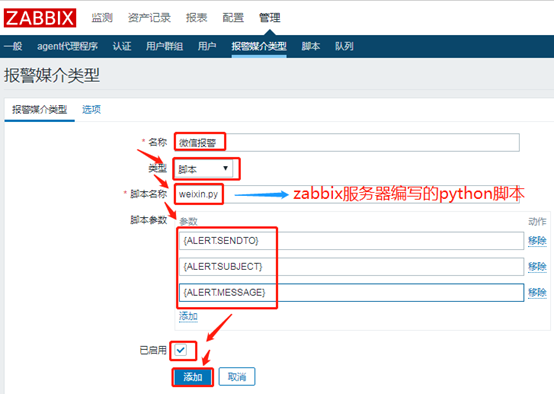Click the 报警媒介类型 page heading
Screen dimensions: 554x394
[x=52, y=76]
